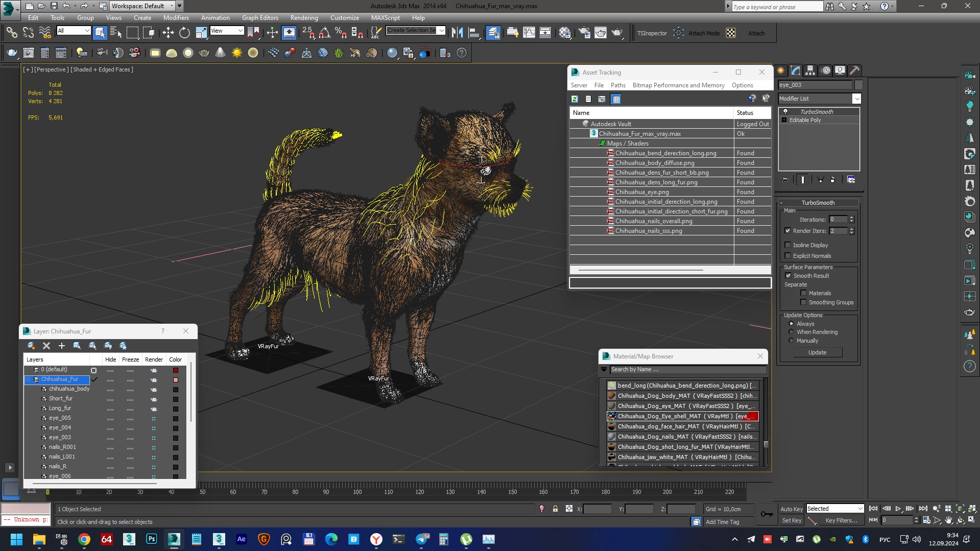The width and height of the screenshot is (980, 551).
Task: Click the Key Filters button
Action: coord(841,520)
